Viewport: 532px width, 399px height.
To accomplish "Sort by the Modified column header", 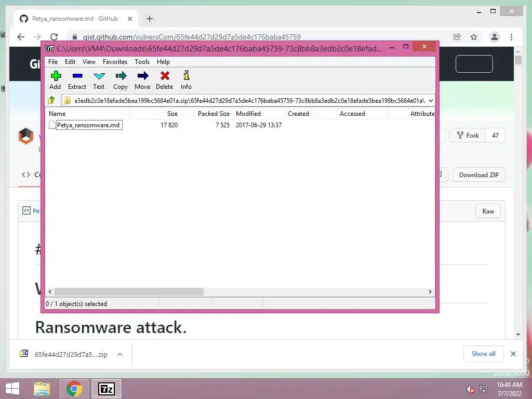I will coord(258,114).
